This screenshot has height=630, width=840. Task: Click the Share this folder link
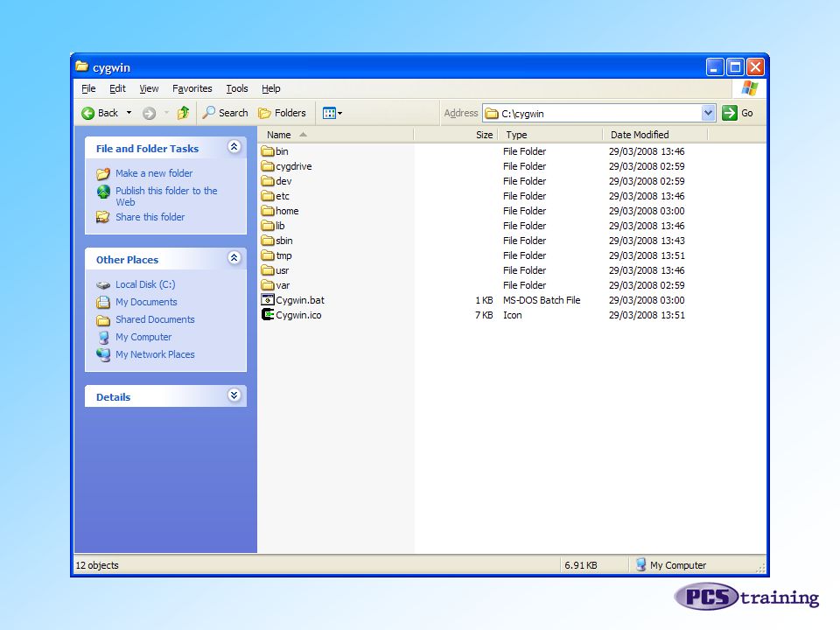pyautogui.click(x=150, y=217)
